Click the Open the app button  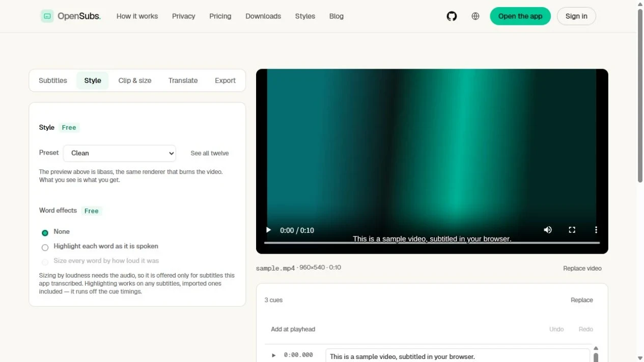[520, 16]
